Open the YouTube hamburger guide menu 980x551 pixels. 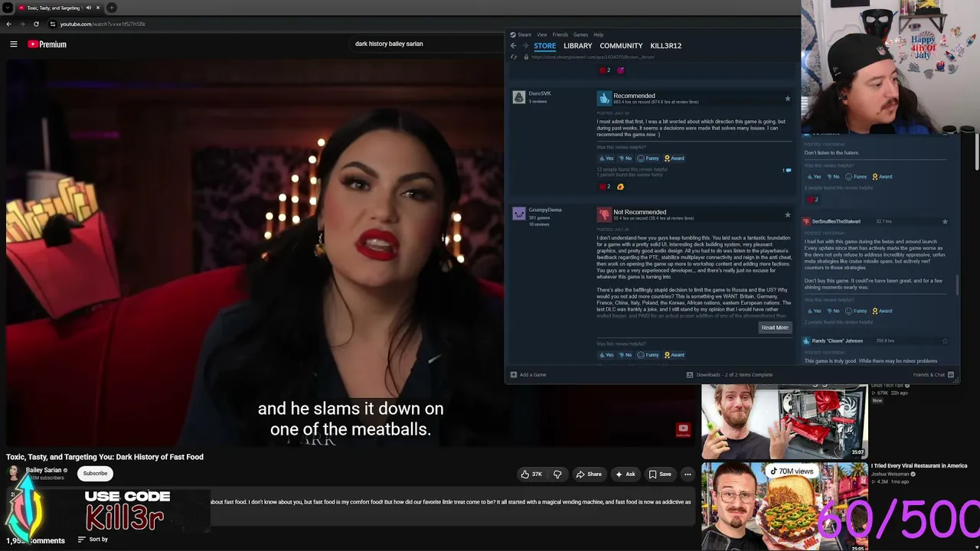pos(14,44)
